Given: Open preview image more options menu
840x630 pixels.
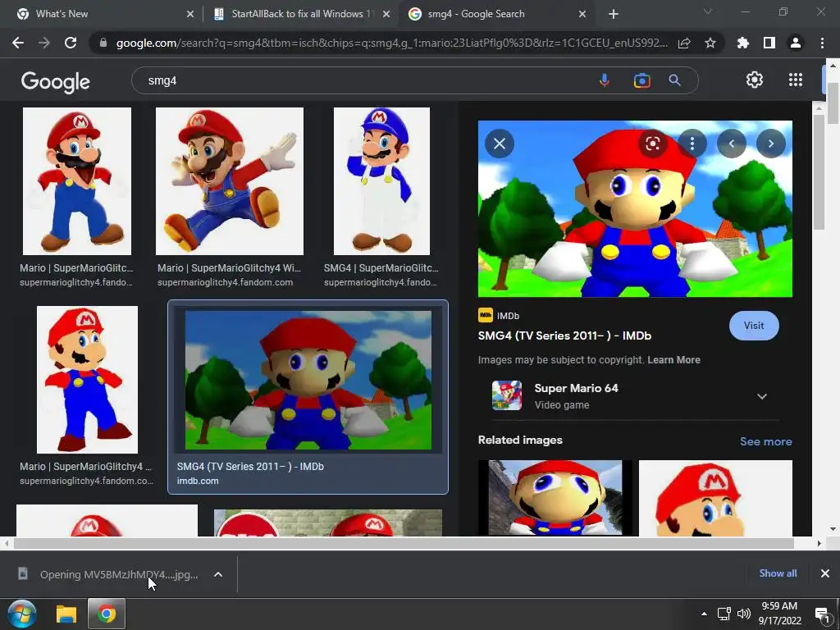Looking at the screenshot, I should pyautogui.click(x=692, y=144).
